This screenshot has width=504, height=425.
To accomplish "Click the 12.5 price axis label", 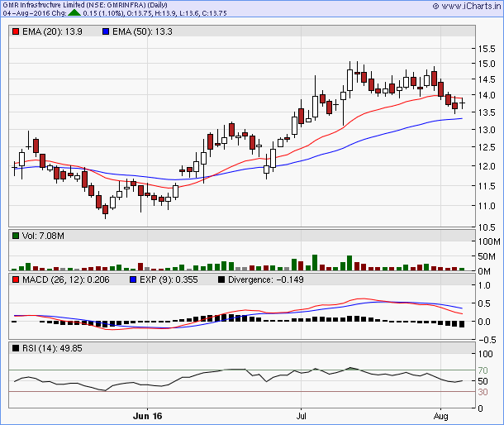I will click(x=487, y=147).
